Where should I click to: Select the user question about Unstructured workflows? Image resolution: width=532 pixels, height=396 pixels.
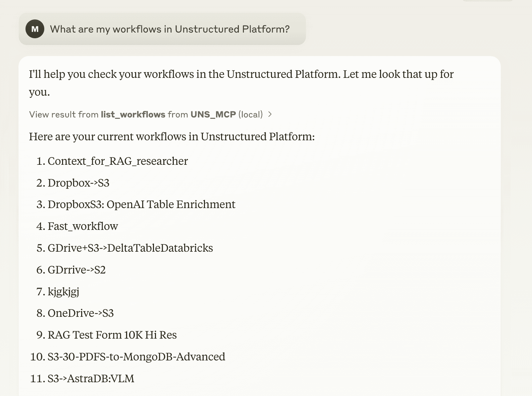170,29
